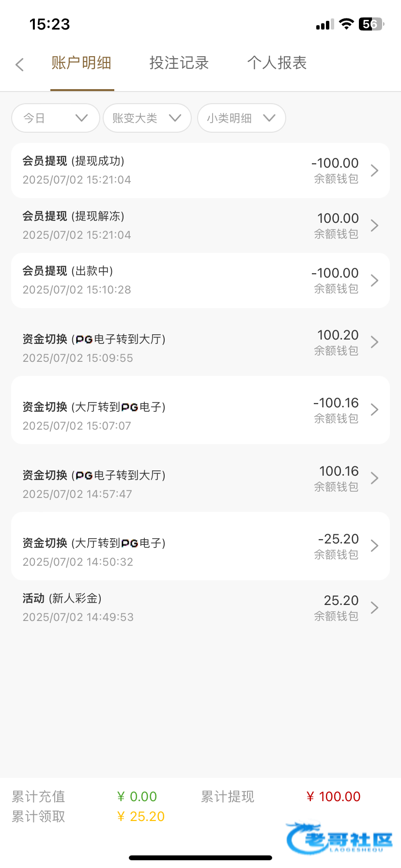Tap chevron on -100.16 transfer entry
The height and width of the screenshot is (868, 401).
374,410
